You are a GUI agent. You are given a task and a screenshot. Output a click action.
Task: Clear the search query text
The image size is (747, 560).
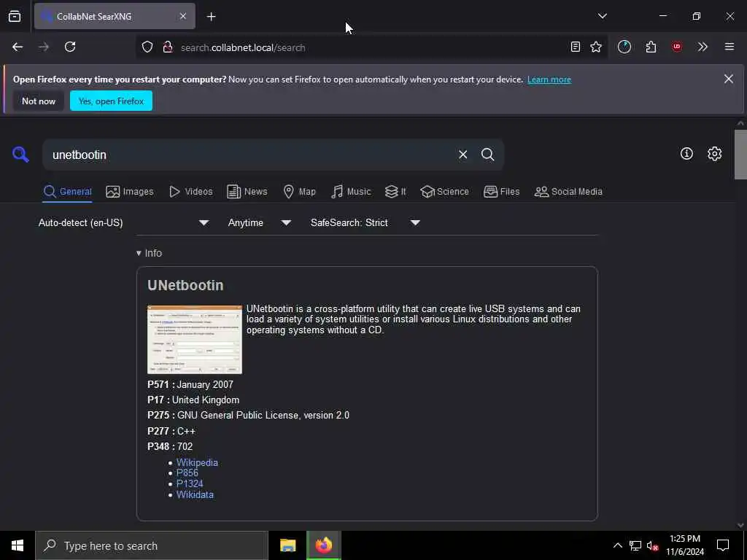pyautogui.click(x=462, y=155)
